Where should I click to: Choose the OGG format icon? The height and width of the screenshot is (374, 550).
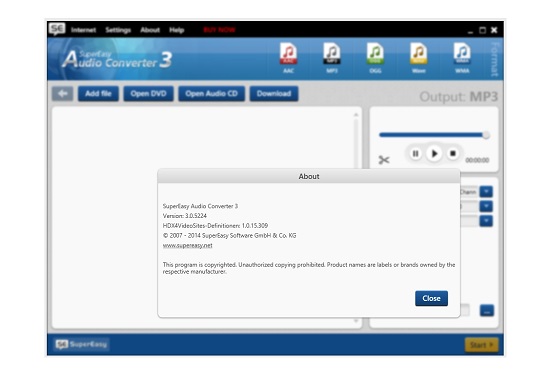point(375,54)
